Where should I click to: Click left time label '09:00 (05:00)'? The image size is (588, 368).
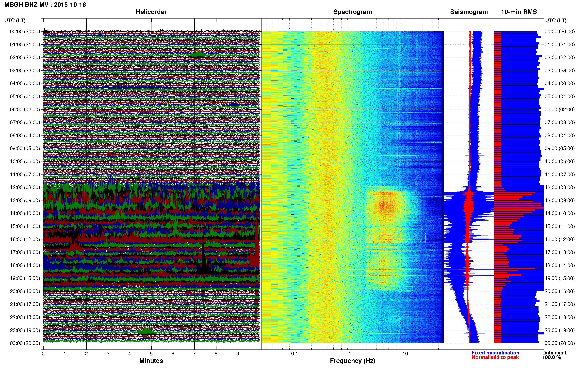pyautogui.click(x=25, y=148)
